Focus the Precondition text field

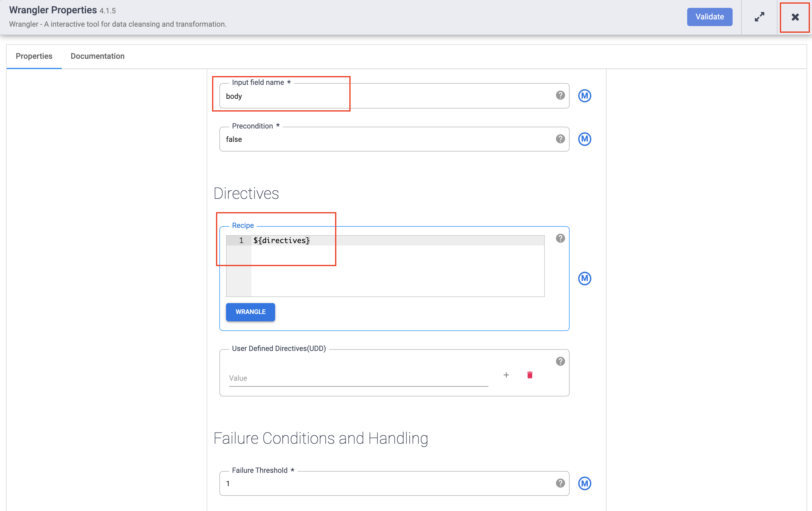pyautogui.click(x=388, y=140)
